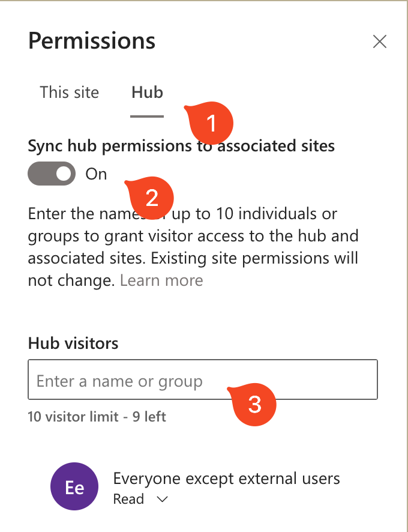Viewport: 408px width, 532px height.
Task: Open the Learn more link
Action: (x=161, y=280)
